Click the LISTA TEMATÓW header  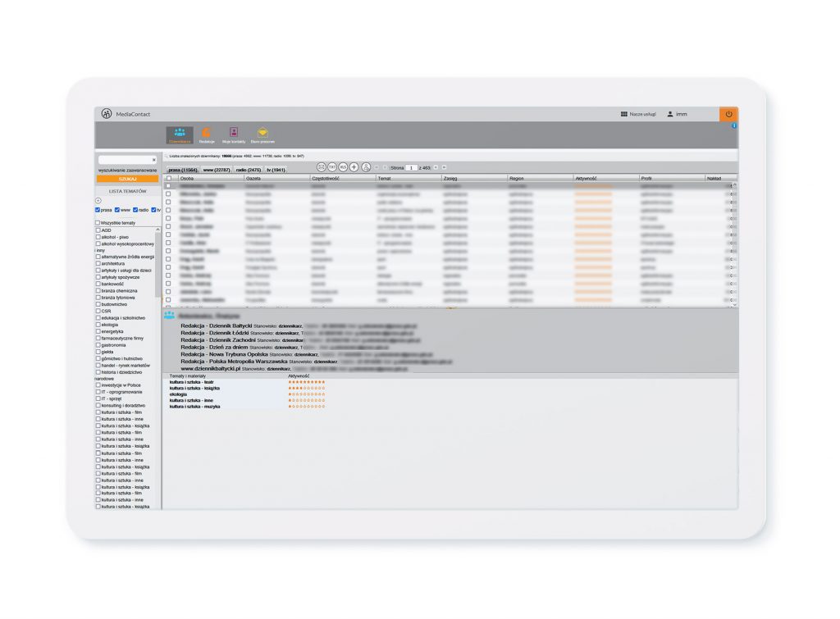point(127,191)
